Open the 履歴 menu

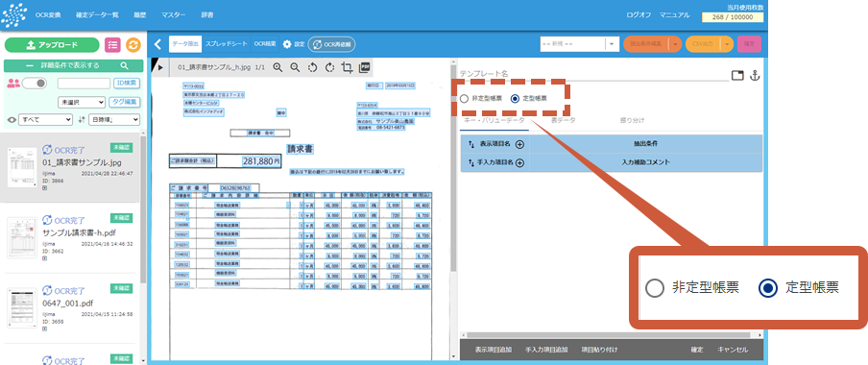pos(139,15)
